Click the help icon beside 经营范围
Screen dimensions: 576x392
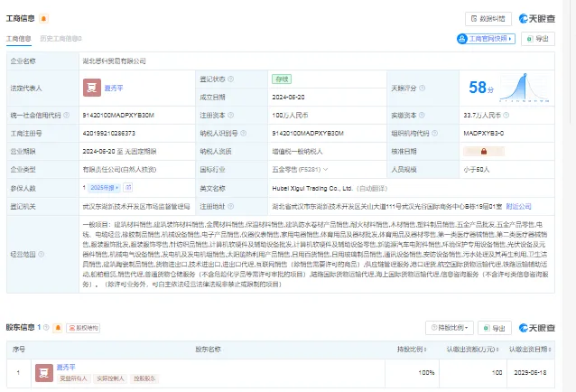tap(42, 254)
